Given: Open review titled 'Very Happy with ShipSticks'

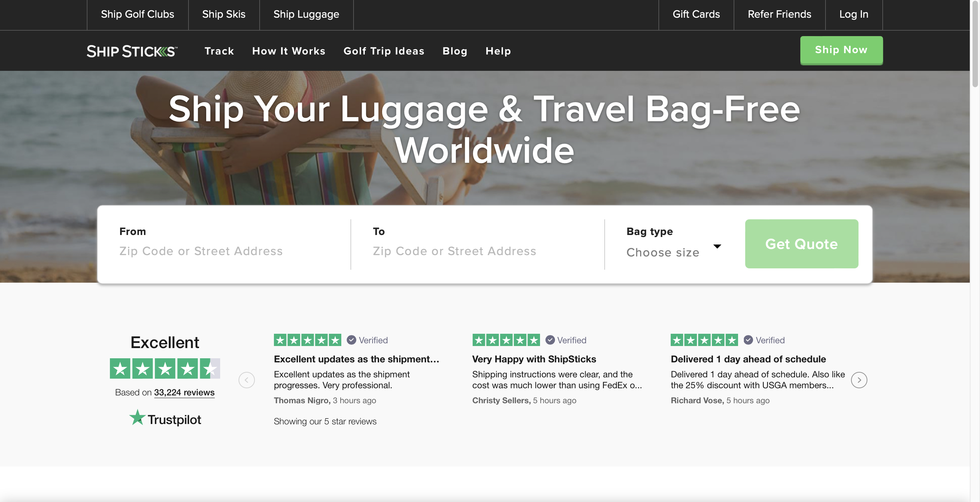Looking at the screenshot, I should click(x=534, y=359).
